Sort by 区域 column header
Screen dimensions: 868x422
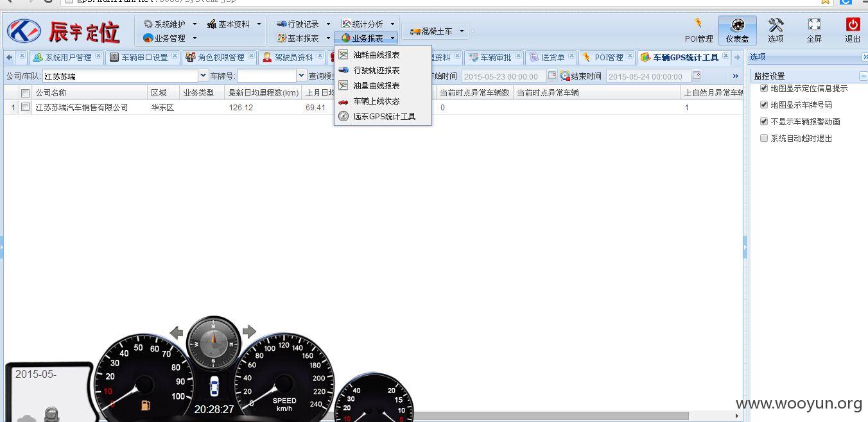(x=164, y=92)
